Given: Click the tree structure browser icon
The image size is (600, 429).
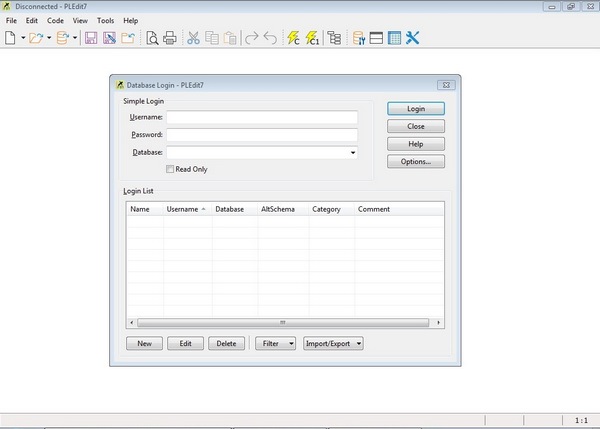Looking at the screenshot, I should click(334, 38).
